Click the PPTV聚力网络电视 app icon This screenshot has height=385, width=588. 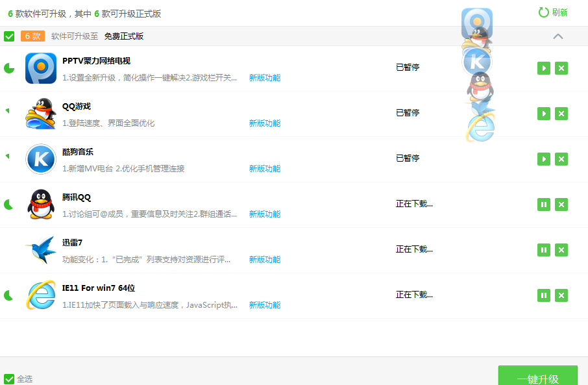[x=40, y=68]
